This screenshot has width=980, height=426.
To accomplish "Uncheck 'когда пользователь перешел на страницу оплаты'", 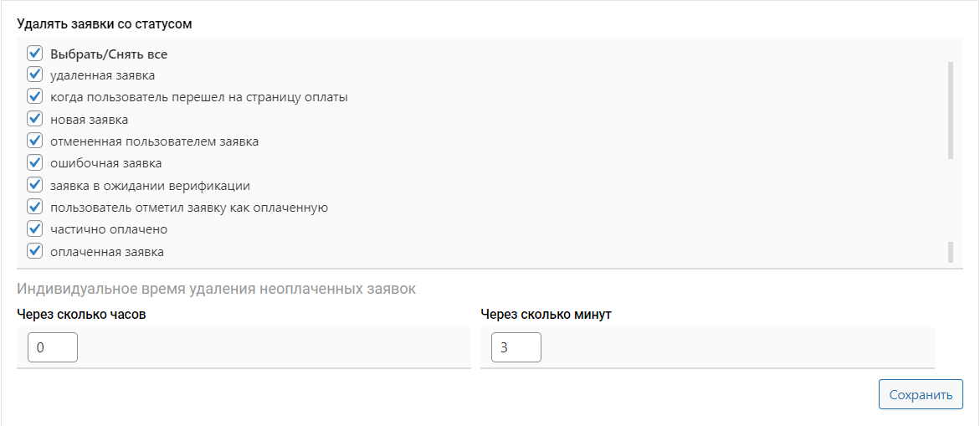I will [35, 97].
